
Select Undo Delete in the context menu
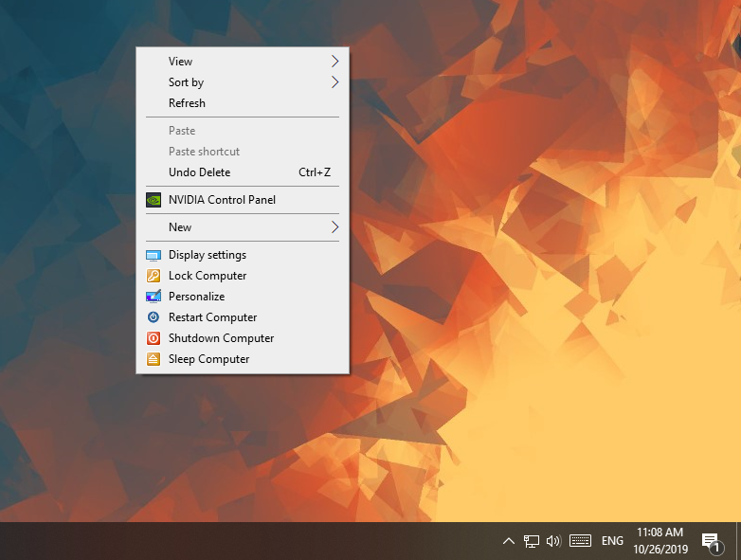point(243,172)
